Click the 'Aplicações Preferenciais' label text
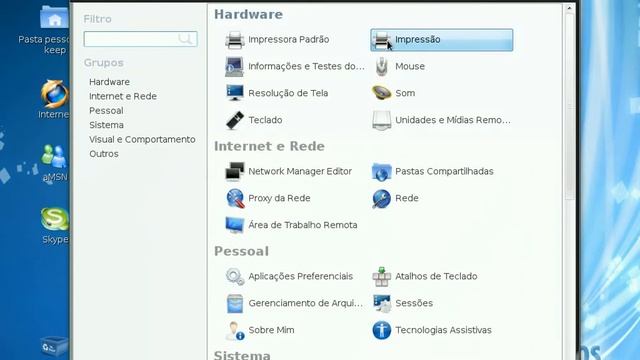This screenshot has width=640, height=360. [x=300, y=276]
